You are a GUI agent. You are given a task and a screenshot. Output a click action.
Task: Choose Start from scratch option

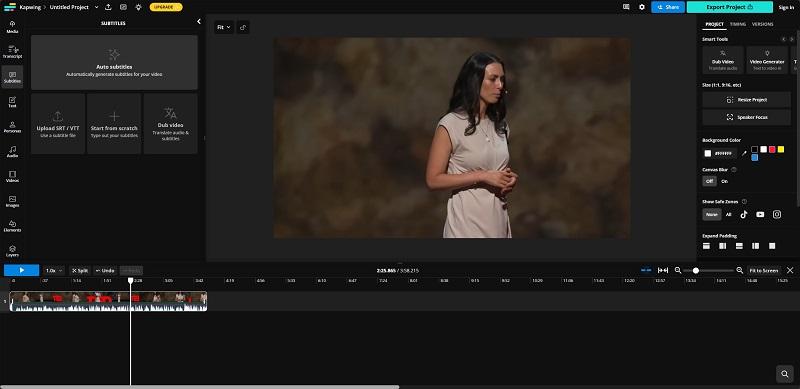[x=114, y=124]
